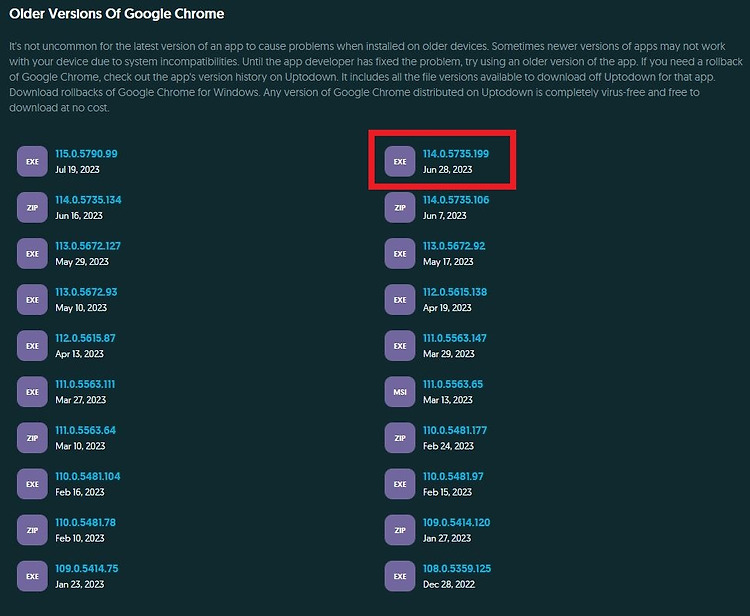This screenshot has width=750, height=616.
Task: Click heading Older Versions Of Google Chrome
Action: [x=117, y=13]
